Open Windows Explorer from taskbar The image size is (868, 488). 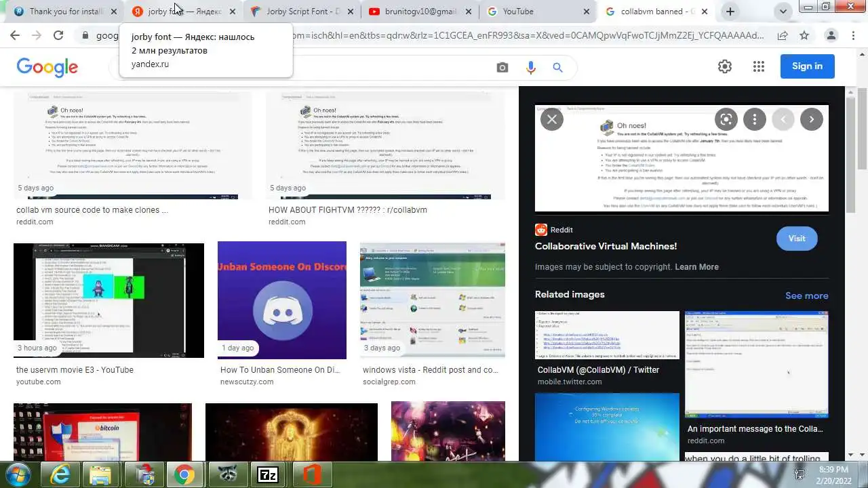[x=101, y=474]
